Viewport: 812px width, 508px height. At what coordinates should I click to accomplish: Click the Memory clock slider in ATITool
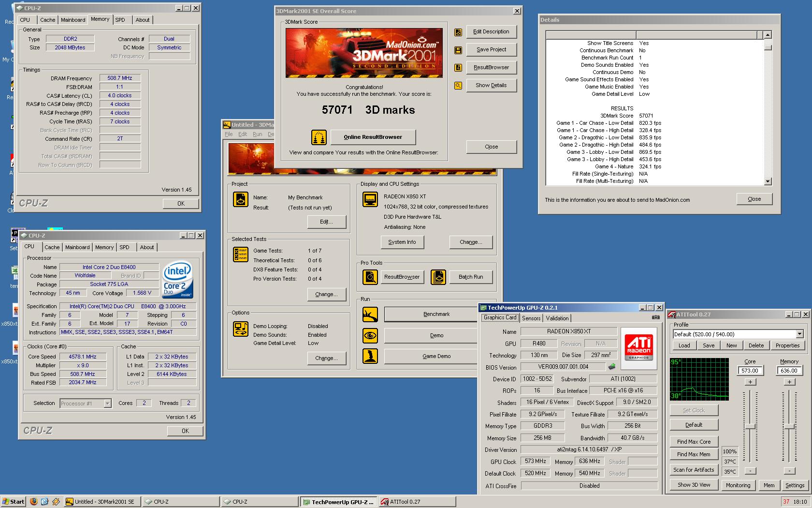pos(789,426)
